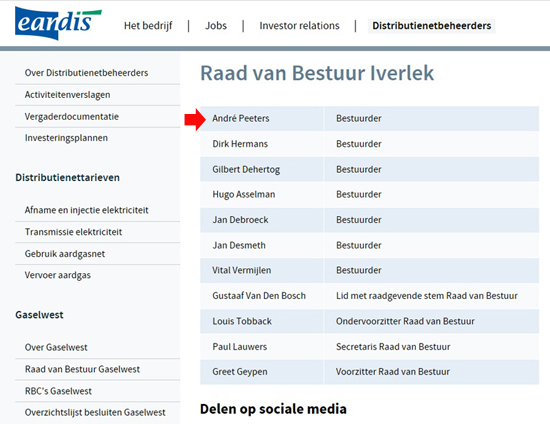Open the Het bedrijf menu
This screenshot has height=424, width=550.
[148, 26]
